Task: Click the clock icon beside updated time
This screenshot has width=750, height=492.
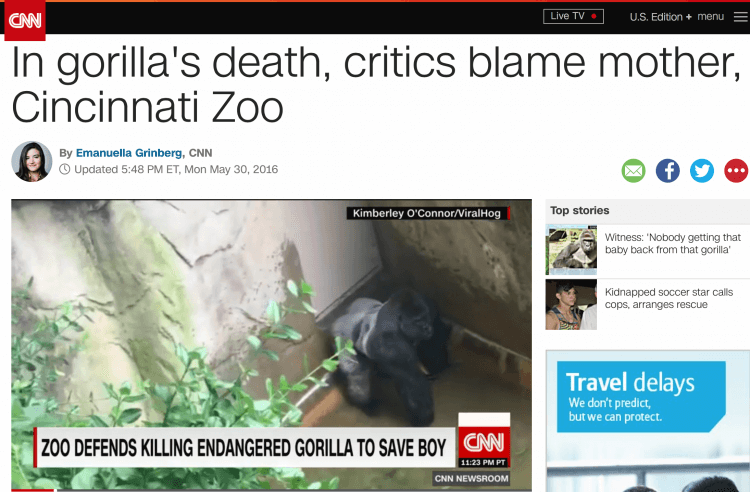Action: [65, 169]
